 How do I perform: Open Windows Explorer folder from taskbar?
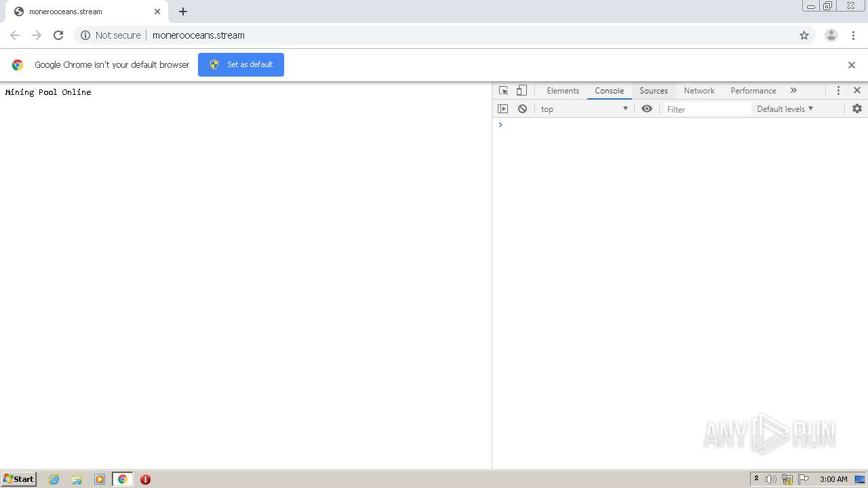[77, 479]
